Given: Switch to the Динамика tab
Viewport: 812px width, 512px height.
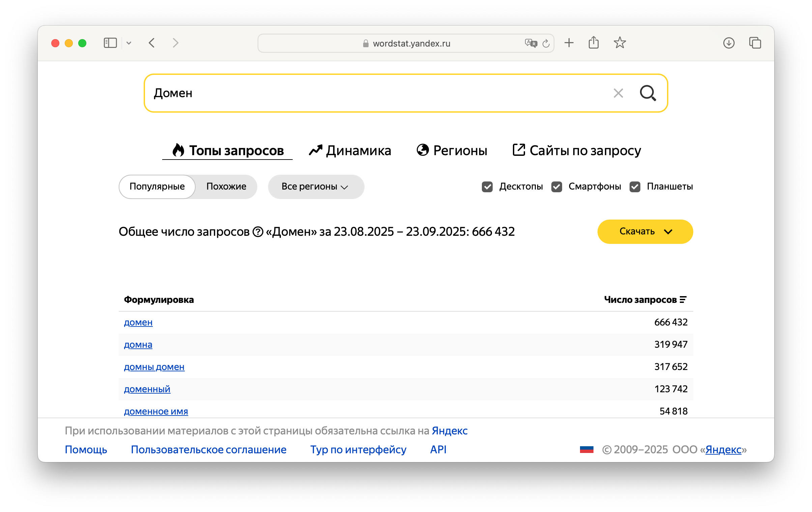Looking at the screenshot, I should pos(358,150).
